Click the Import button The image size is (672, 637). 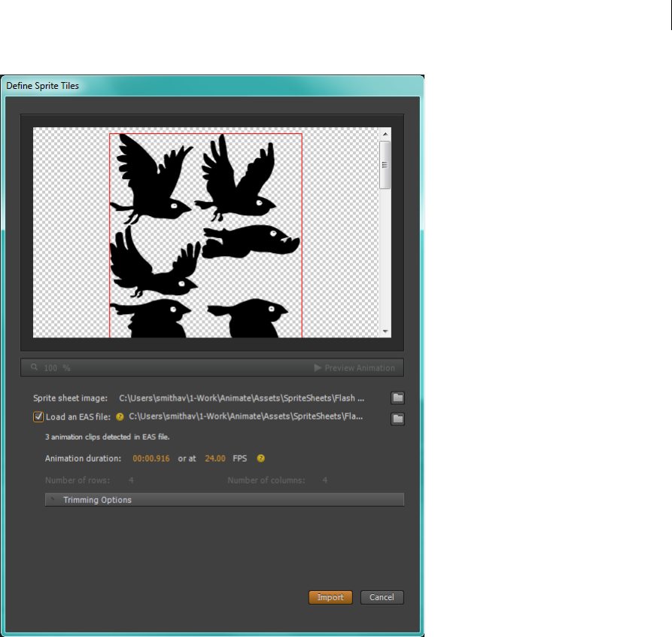point(330,597)
